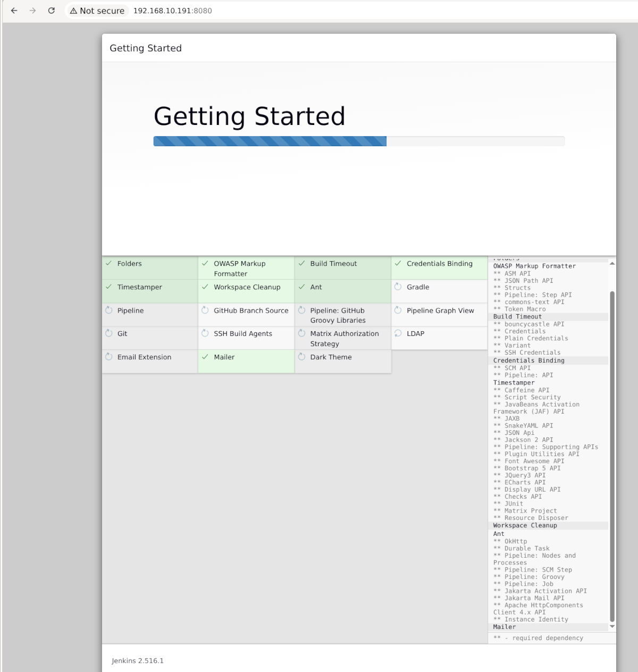
Task: Click the installation progress bar
Action: [359, 141]
